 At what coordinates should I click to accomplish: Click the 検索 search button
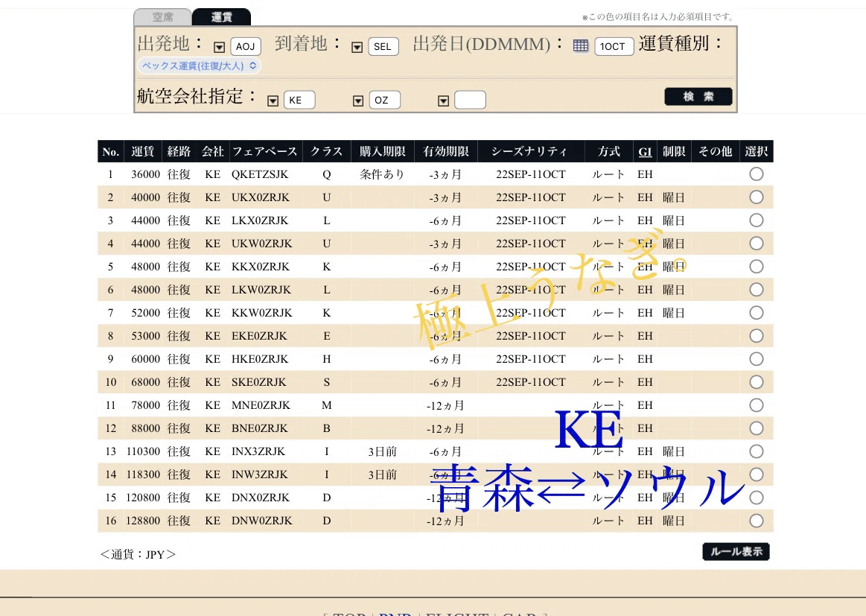click(x=698, y=97)
